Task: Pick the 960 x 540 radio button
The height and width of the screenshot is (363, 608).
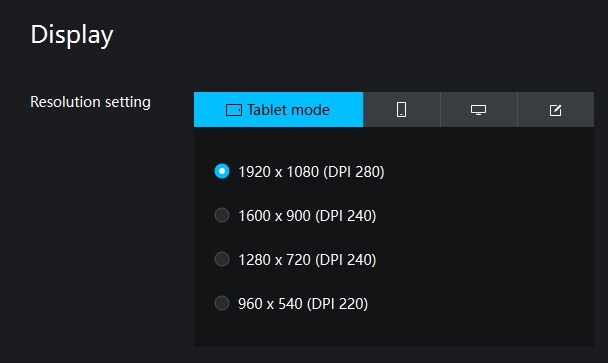Action: coord(222,303)
